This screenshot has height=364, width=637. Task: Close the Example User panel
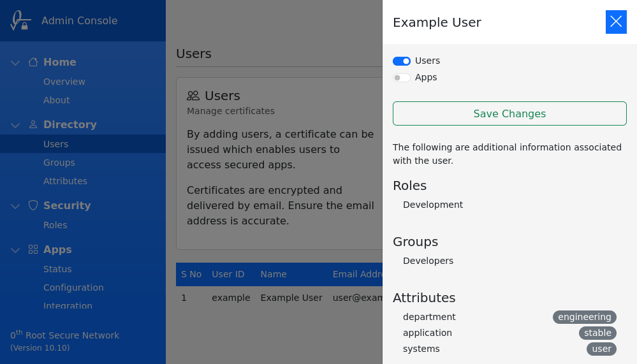coord(616,22)
